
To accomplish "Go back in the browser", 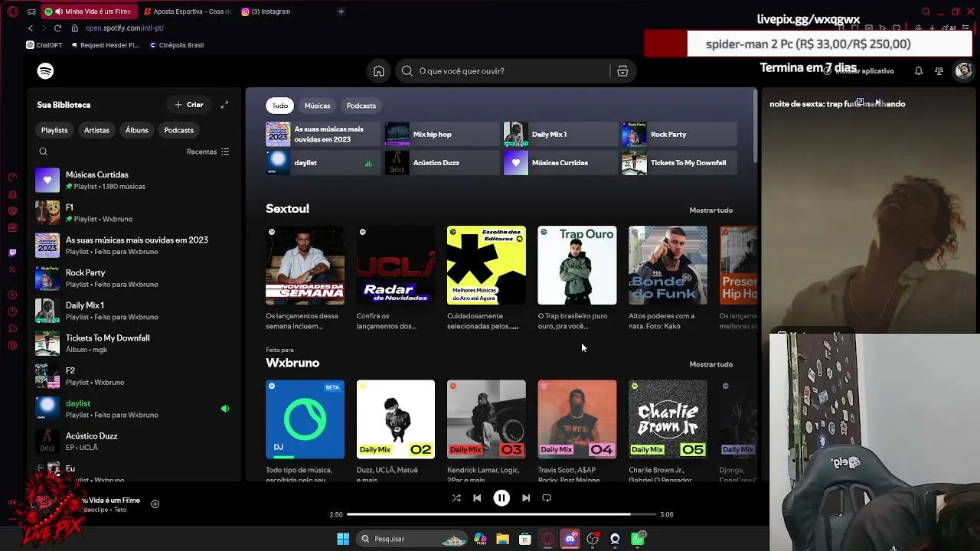I will tap(31, 28).
